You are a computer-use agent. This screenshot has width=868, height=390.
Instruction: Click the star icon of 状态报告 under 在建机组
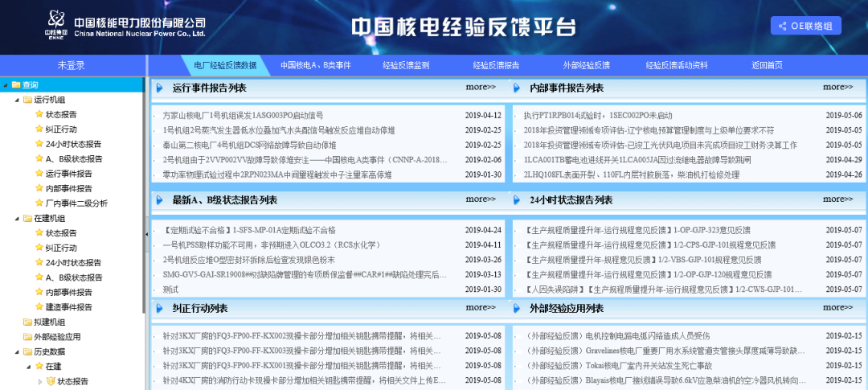tap(39, 232)
